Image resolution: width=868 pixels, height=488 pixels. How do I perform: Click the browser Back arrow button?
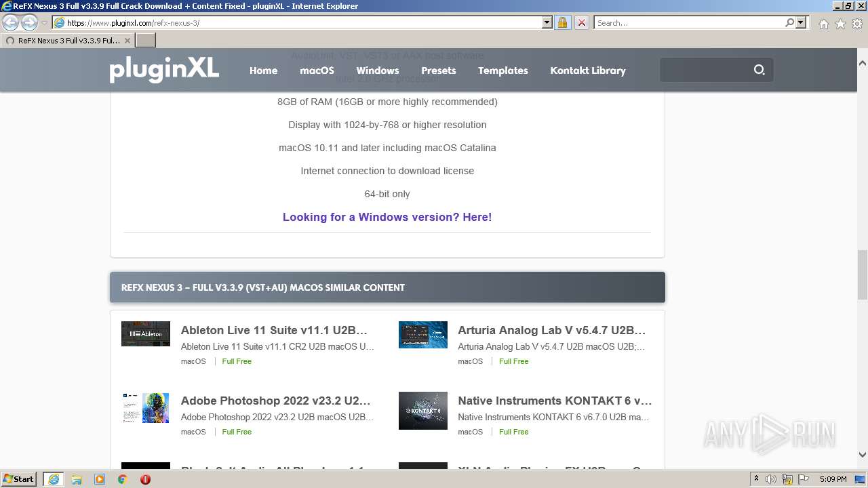coord(10,22)
